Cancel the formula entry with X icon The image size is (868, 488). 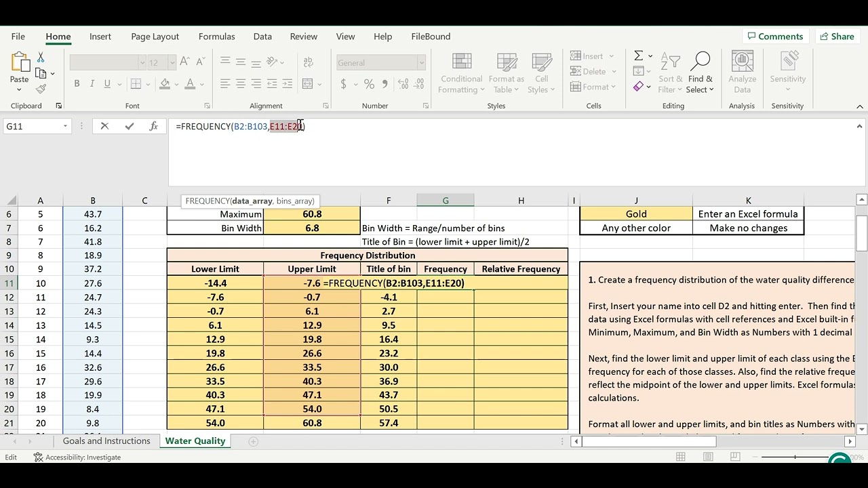[x=104, y=126]
